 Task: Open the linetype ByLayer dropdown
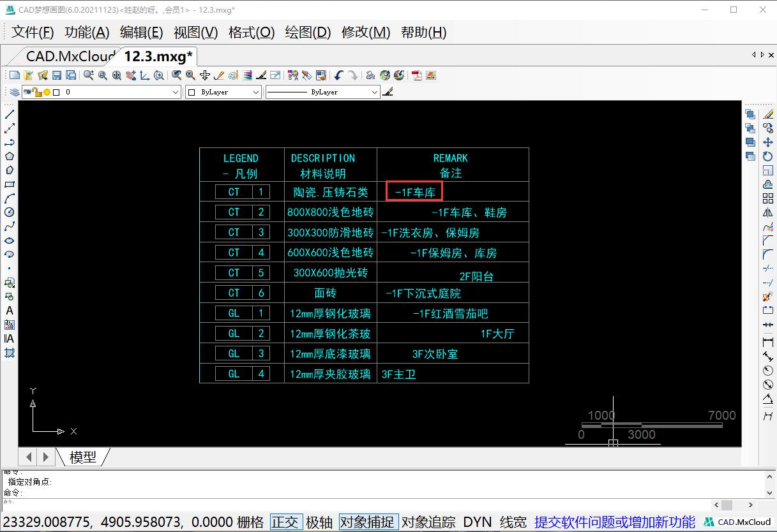(375, 92)
